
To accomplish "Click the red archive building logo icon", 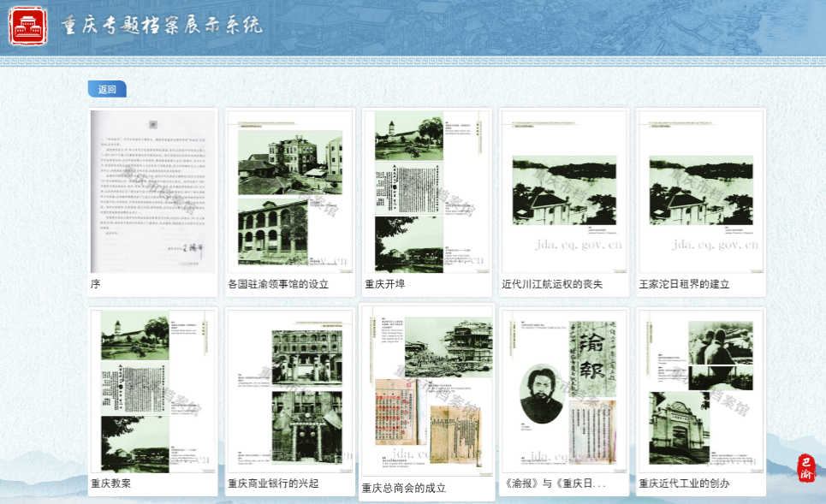I will click(x=28, y=26).
